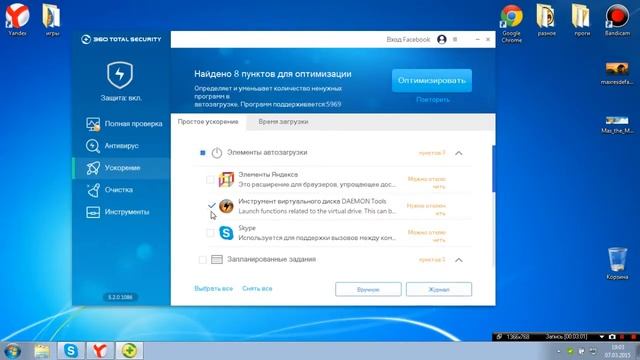
Task: Uncheck the DAEMON Tools checkbox
Action: pyautogui.click(x=211, y=205)
